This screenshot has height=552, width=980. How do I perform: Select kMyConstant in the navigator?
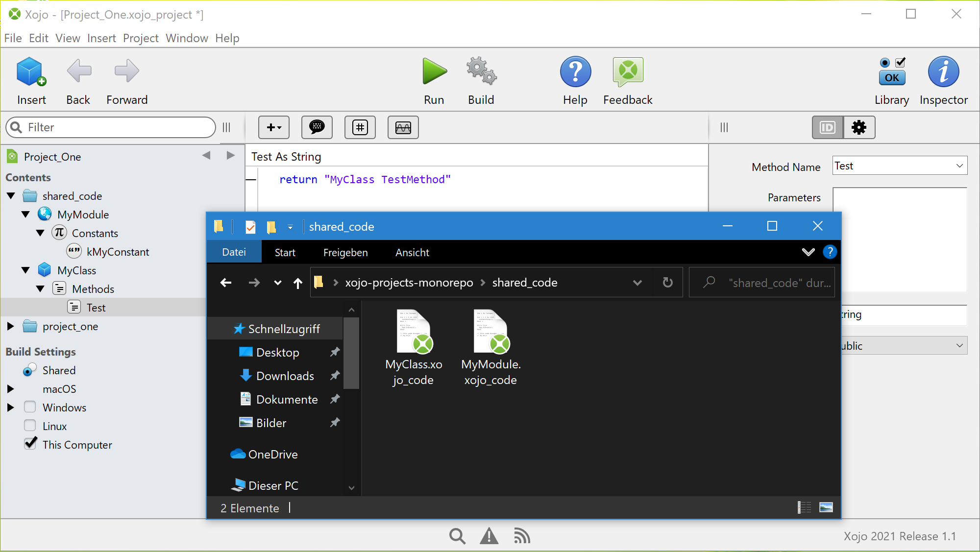118,252
